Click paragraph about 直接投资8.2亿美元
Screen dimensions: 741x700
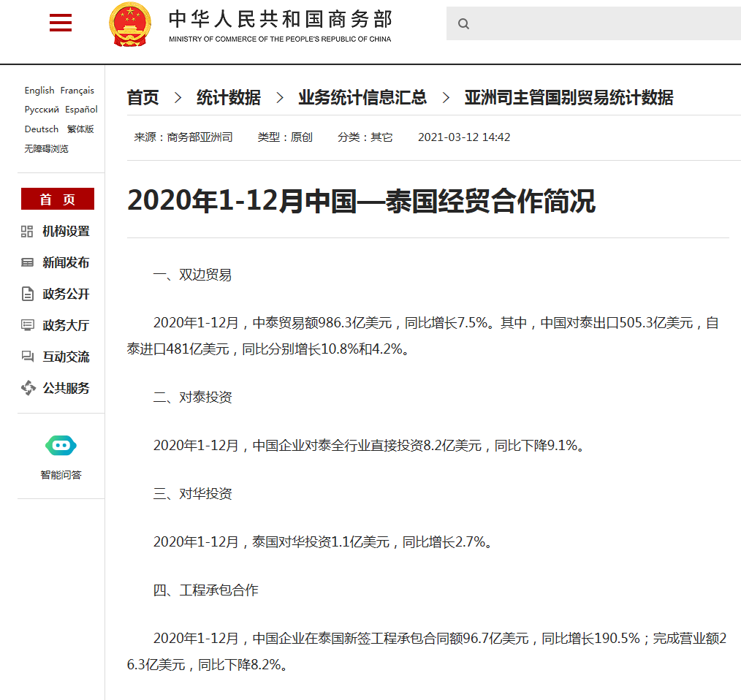point(369,445)
